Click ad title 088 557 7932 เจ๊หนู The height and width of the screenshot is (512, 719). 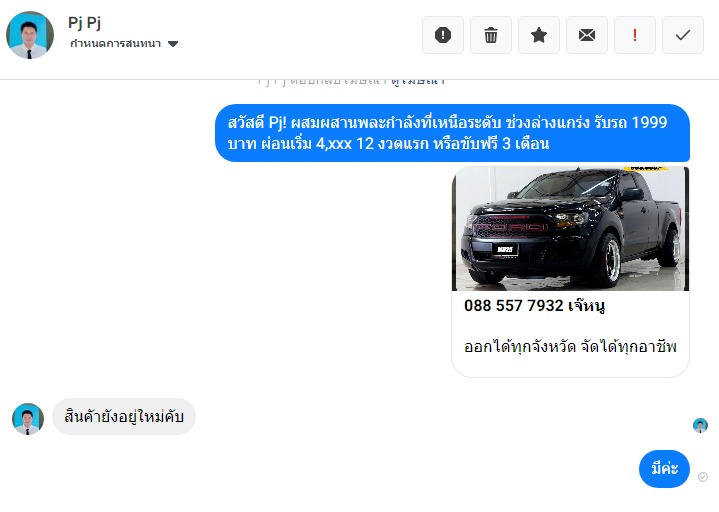[534, 306]
